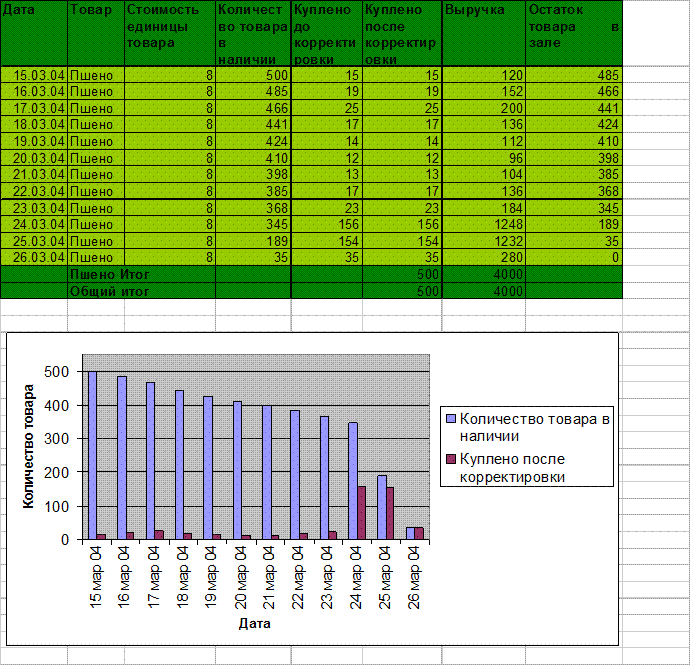Select date cell 22.03.04

(x=34, y=191)
